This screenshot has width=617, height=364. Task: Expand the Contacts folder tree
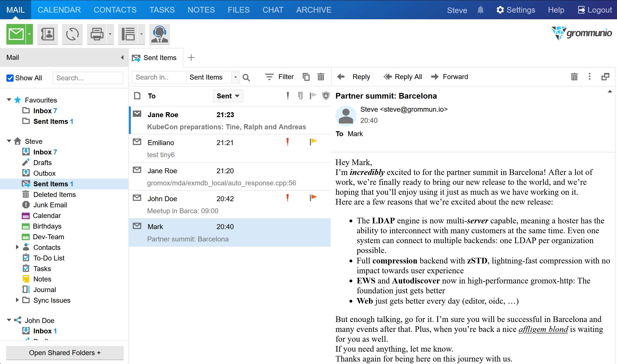17,247
